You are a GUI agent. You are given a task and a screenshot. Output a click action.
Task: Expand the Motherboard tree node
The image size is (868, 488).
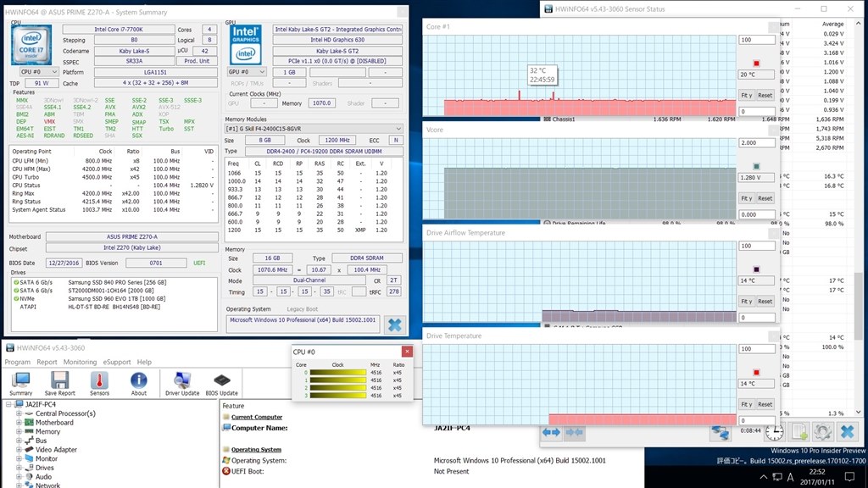click(19, 422)
